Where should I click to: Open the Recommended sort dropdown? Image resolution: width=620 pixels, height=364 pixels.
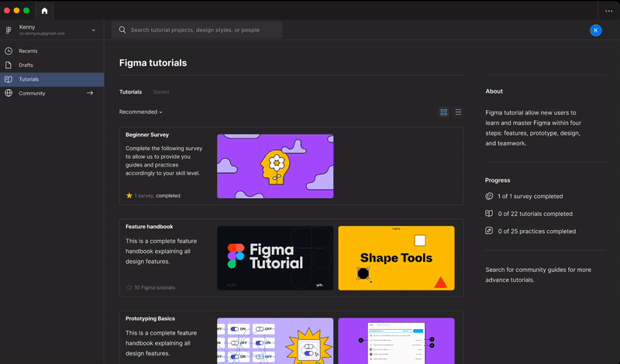click(x=141, y=112)
